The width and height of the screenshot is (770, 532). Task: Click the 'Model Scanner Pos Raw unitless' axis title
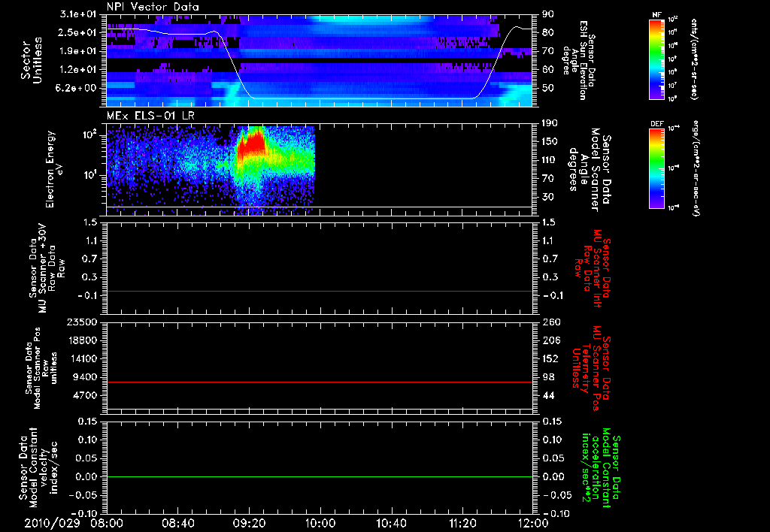41,368
